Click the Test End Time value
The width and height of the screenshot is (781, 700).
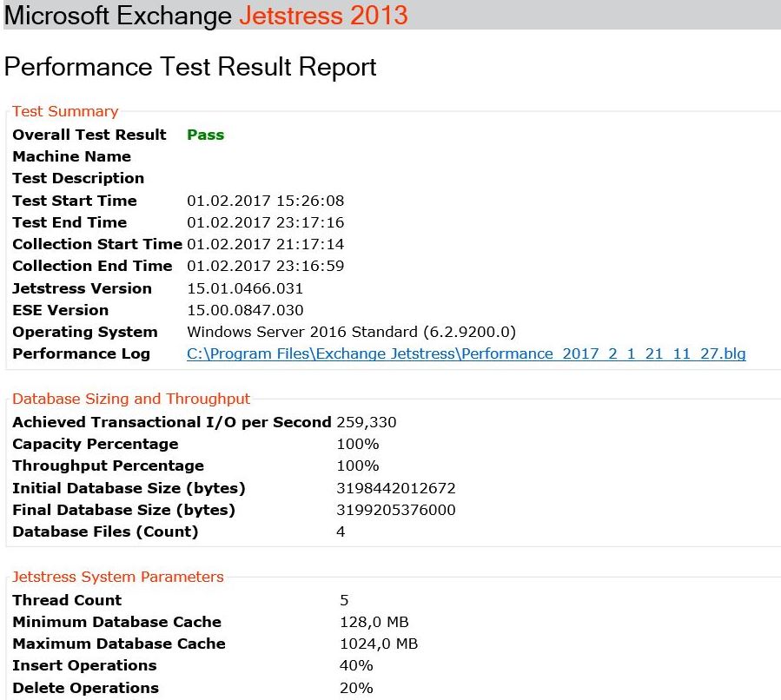[265, 222]
